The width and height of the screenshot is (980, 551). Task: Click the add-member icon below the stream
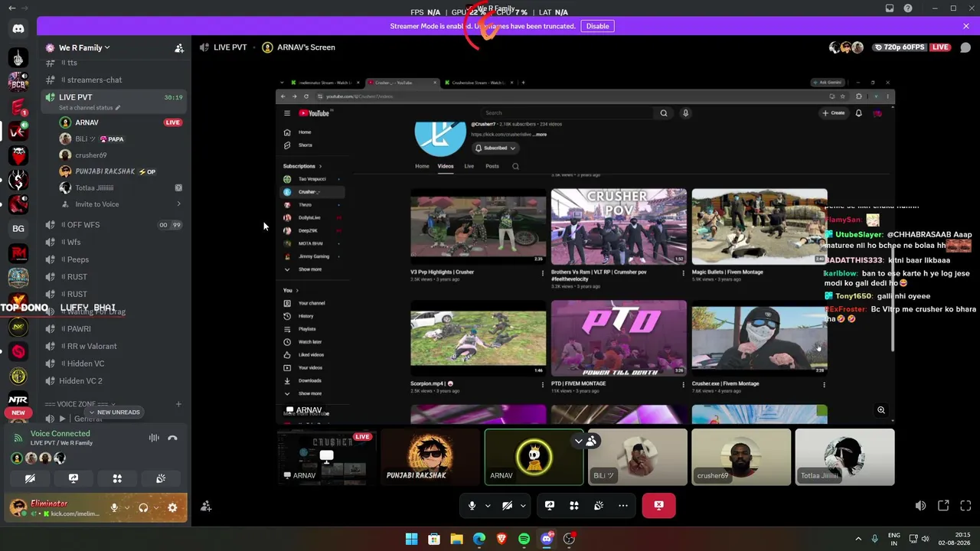(206, 506)
